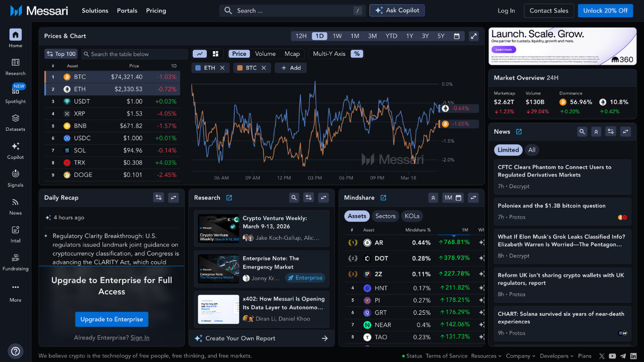Open Messari's X (Twitter) page
The width and height of the screenshot is (644, 362).
click(x=602, y=356)
